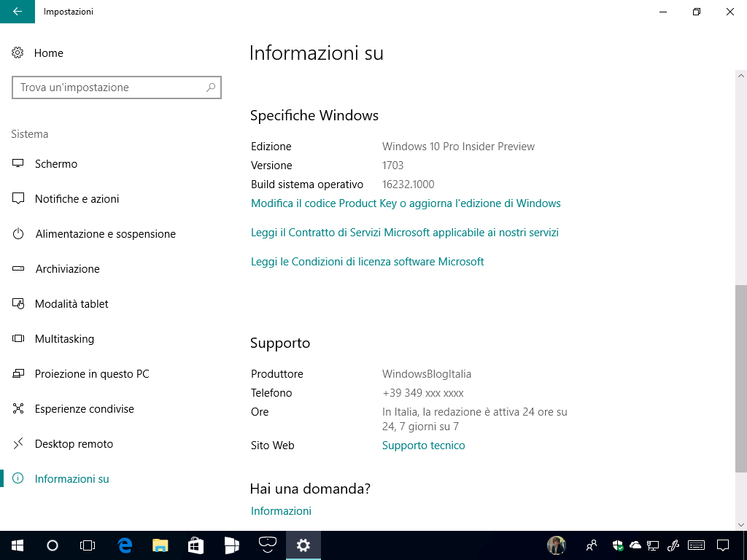Screen dimensions: 747x560
Task: Click the scrollbar up arrow
Action: (x=741, y=76)
